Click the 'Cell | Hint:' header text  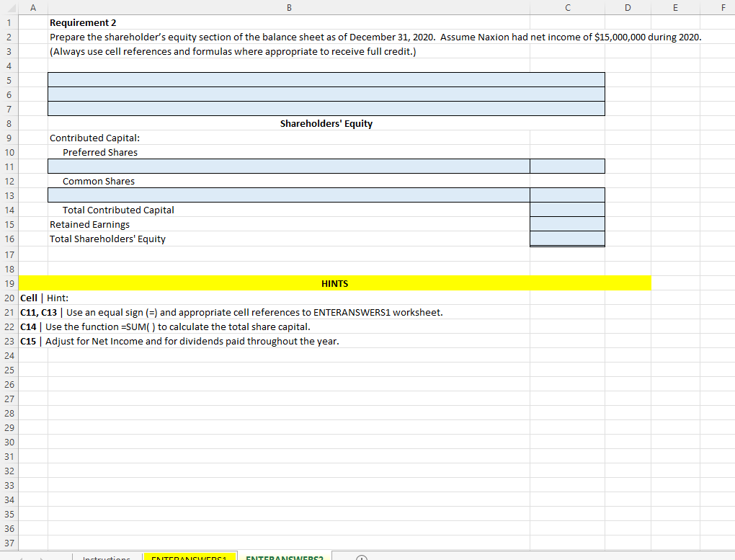tap(44, 298)
